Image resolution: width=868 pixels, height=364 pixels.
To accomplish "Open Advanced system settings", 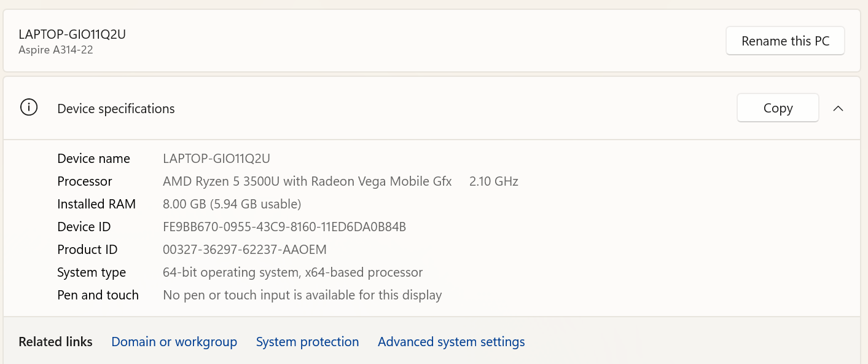I will click(x=451, y=342).
